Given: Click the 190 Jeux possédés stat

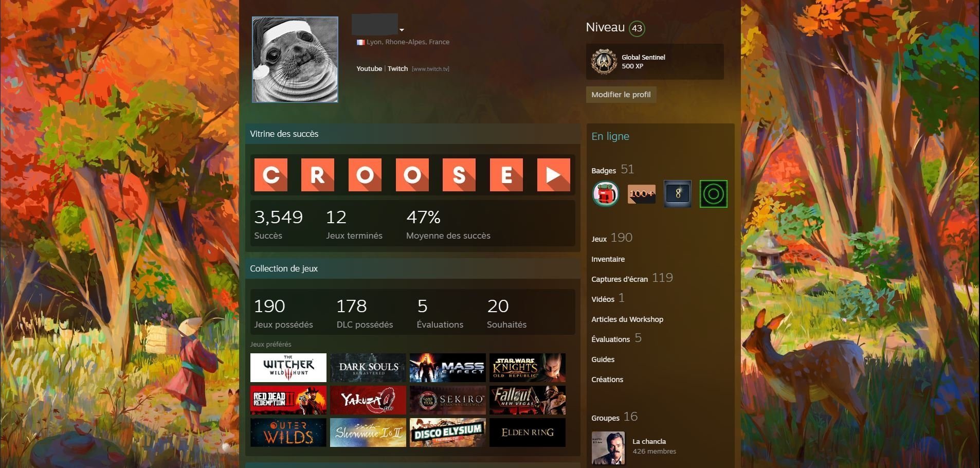Looking at the screenshot, I should pos(283,313).
